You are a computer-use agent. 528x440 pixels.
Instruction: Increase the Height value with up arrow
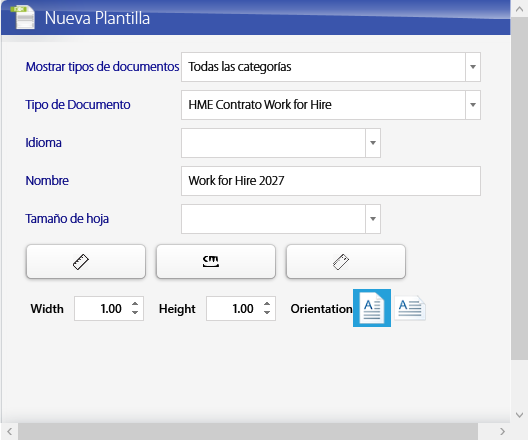pos(267,303)
